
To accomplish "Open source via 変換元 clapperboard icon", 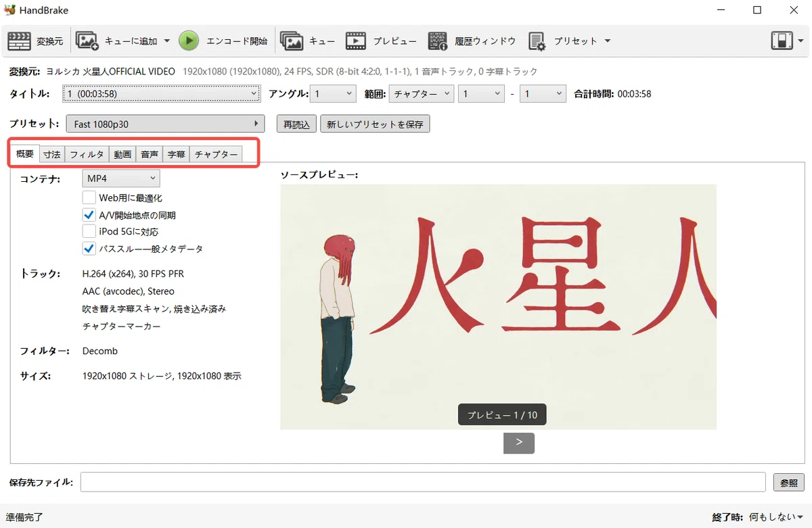I will [x=19, y=41].
